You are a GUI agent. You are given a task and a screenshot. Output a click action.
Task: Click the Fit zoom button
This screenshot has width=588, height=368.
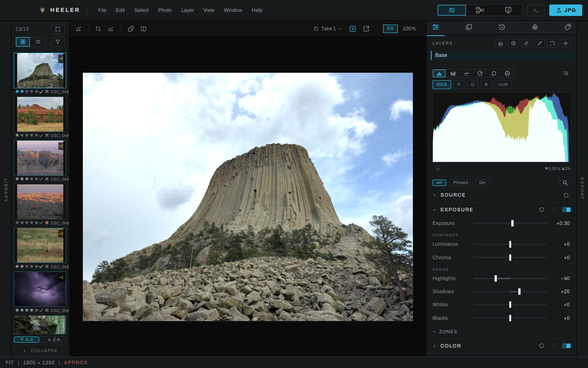pyautogui.click(x=390, y=29)
